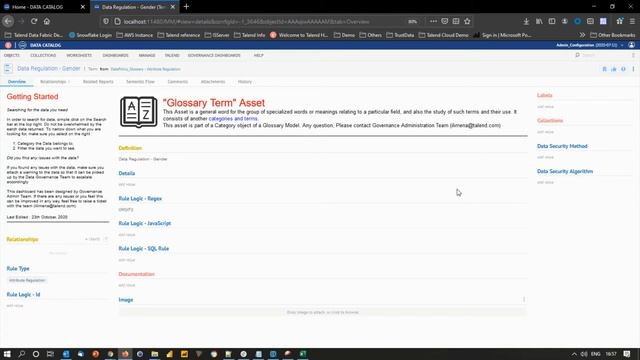The height and width of the screenshot is (360, 640).
Task: Open the Sign in Microsoft bookmark
Action: point(502,35)
